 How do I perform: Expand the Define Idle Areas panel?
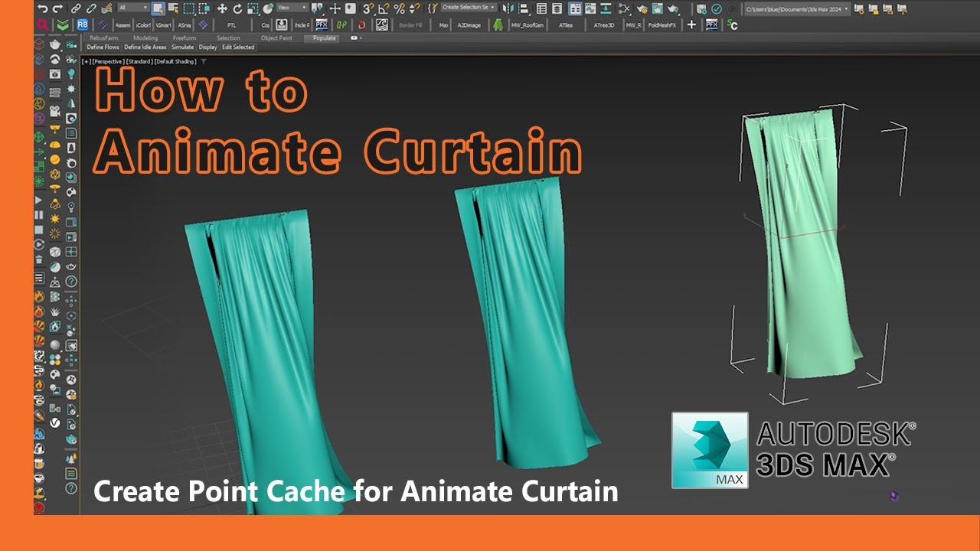pos(145,47)
